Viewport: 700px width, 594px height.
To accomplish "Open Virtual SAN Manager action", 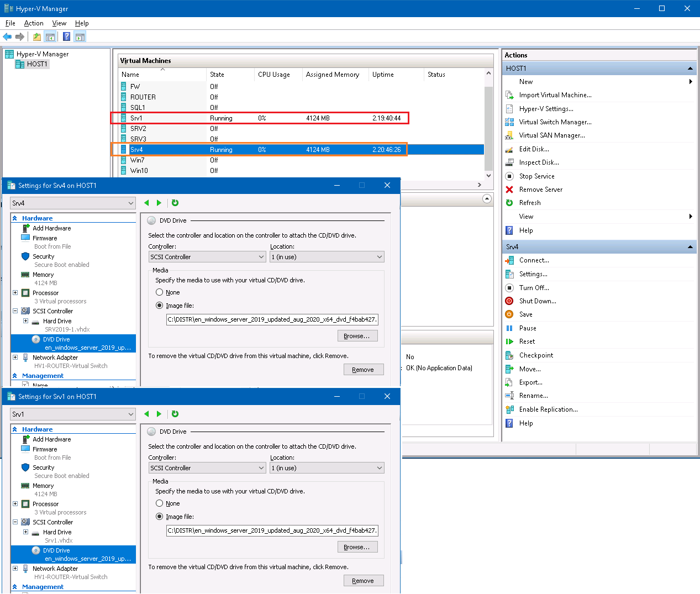I will 552,135.
